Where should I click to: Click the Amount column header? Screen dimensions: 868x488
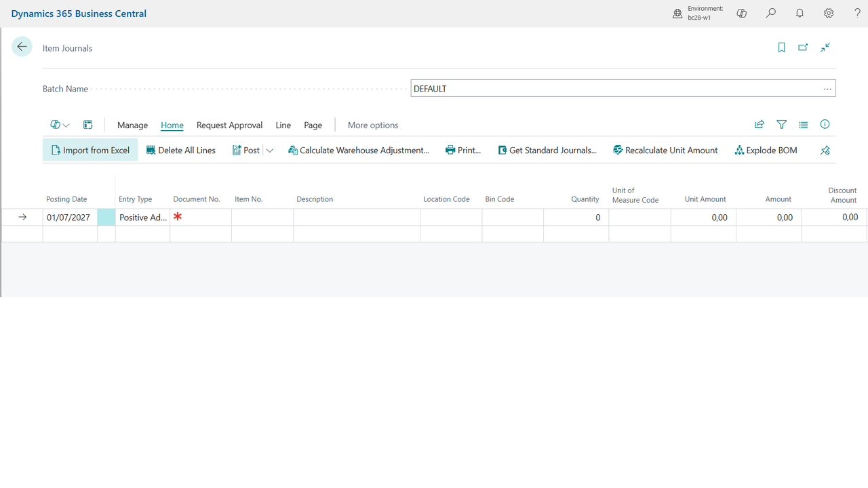coord(778,199)
